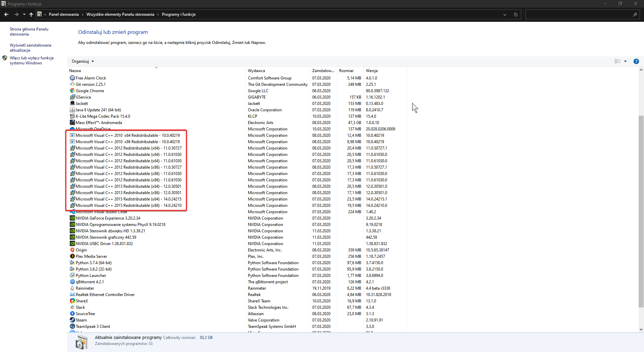This screenshot has height=352, width=644.
Task: Click the Google Chrome icon in list
Action: point(72,91)
